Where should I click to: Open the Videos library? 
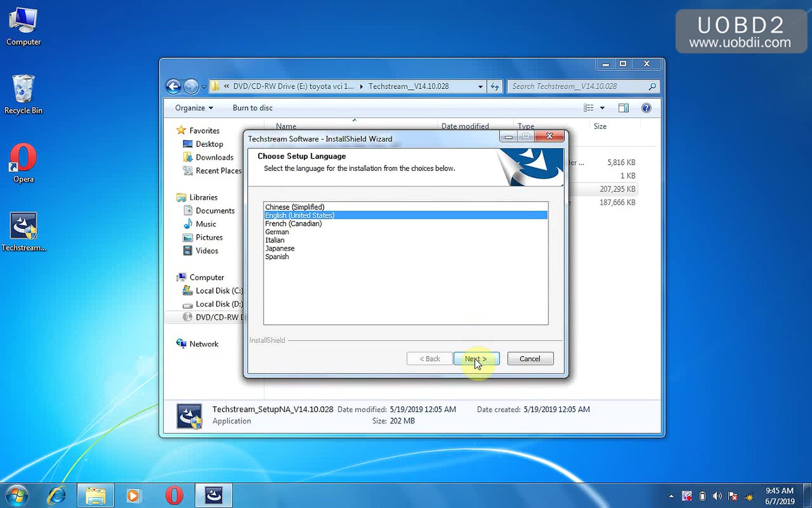(x=207, y=250)
